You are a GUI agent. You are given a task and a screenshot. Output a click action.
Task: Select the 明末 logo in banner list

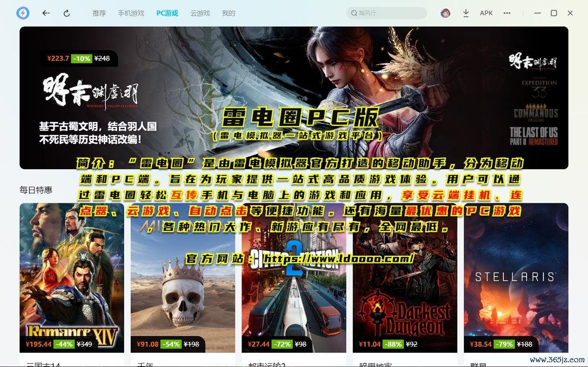(x=533, y=62)
